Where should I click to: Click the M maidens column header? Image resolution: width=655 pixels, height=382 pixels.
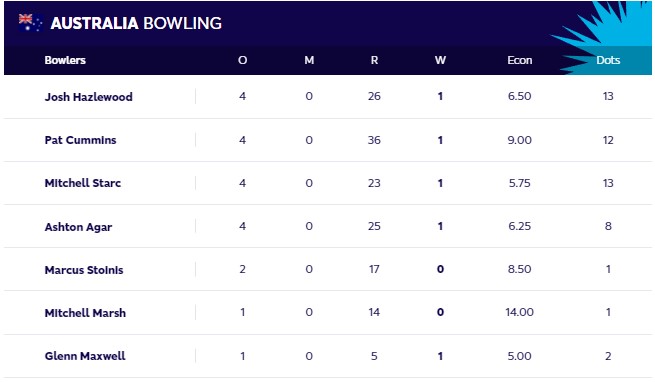[309, 60]
